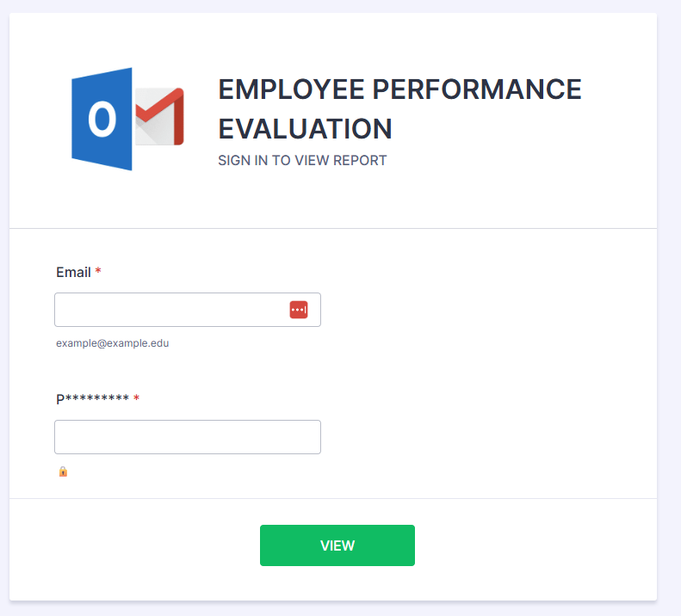Click the empty white area right of the Email field
The image size is (681, 616).
pos(482,310)
